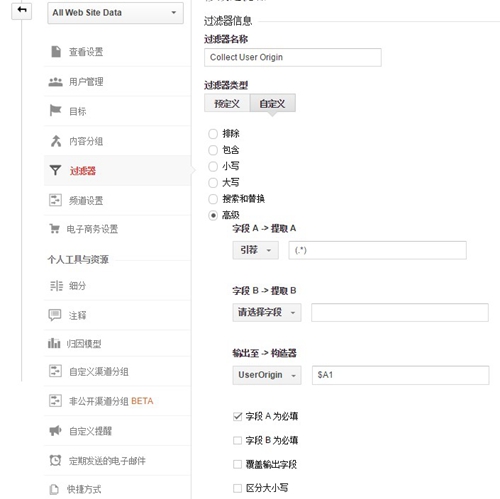Viewport: 500px width, 499px height.
Task: Click the 注释 speech bubble icon
Action: coord(55,315)
